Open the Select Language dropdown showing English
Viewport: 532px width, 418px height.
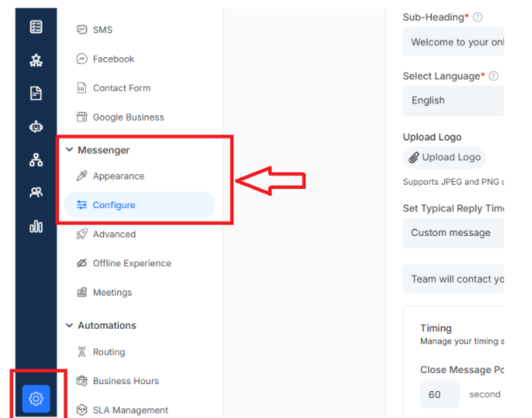tap(453, 101)
